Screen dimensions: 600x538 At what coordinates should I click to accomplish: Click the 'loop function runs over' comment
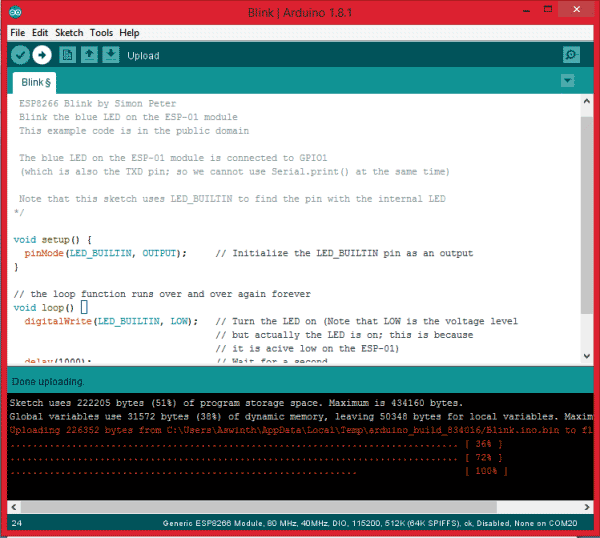[162, 294]
